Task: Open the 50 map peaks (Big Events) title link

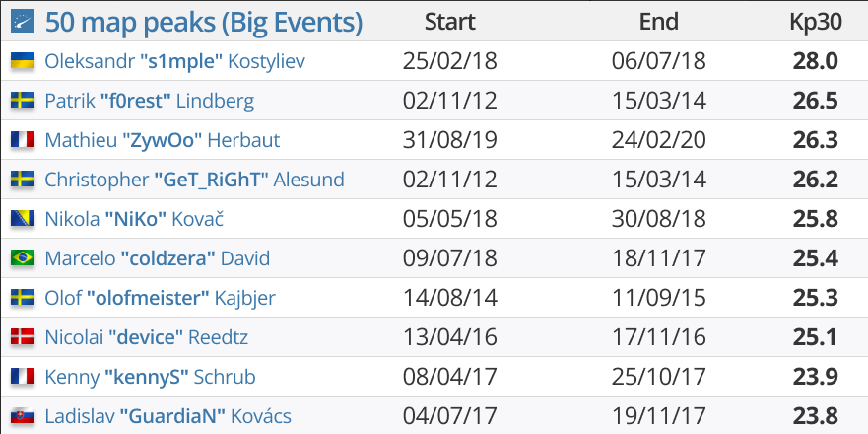Action: point(204,22)
